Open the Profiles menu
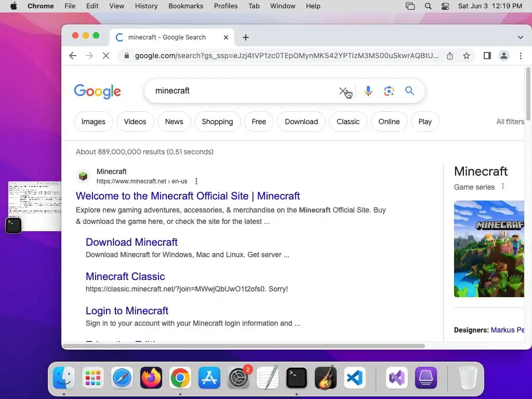 point(225,6)
